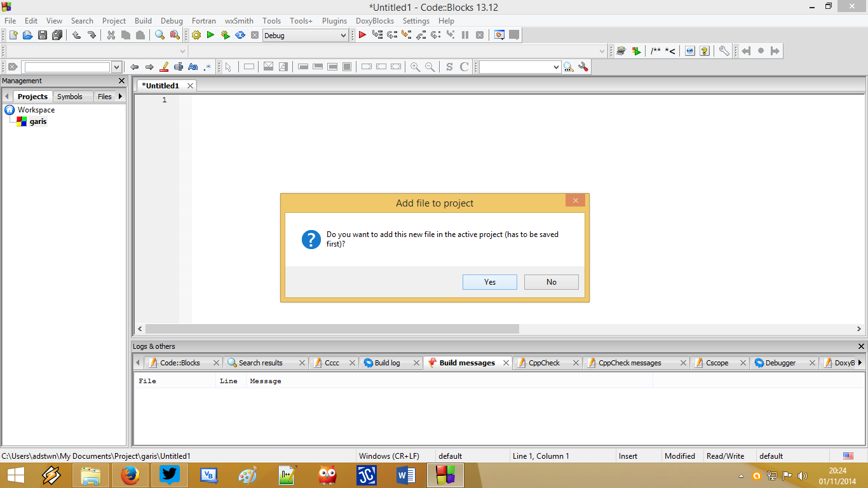Screen dimensions: 868x488
Task: Open the File menu
Action: click(10, 21)
